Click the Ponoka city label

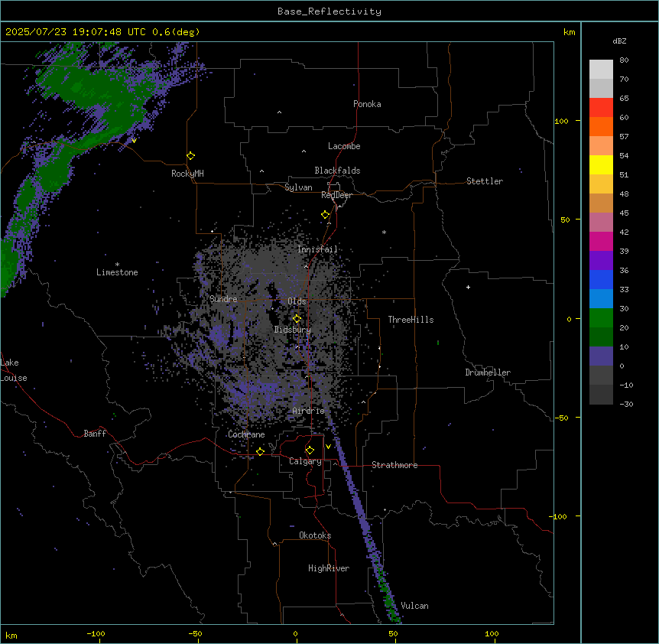367,104
